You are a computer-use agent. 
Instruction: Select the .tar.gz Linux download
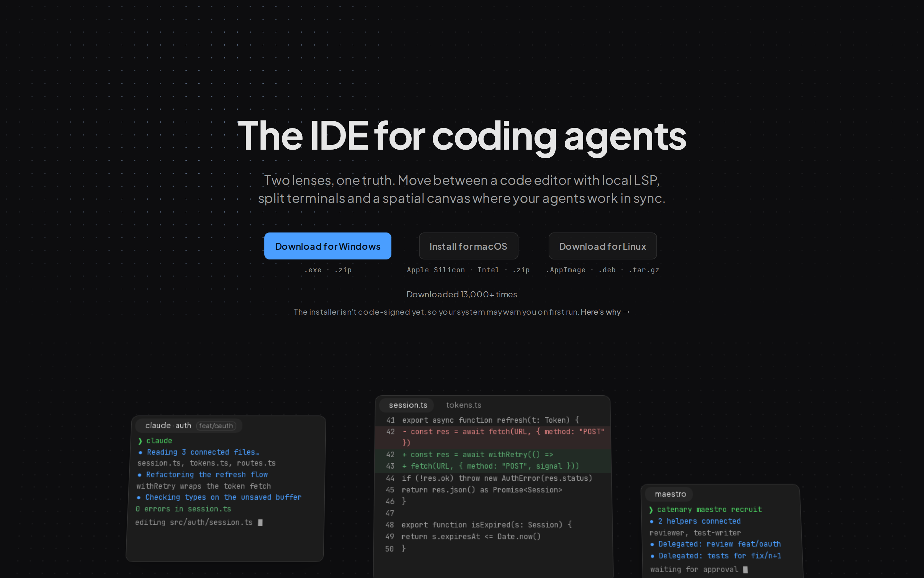(x=644, y=270)
